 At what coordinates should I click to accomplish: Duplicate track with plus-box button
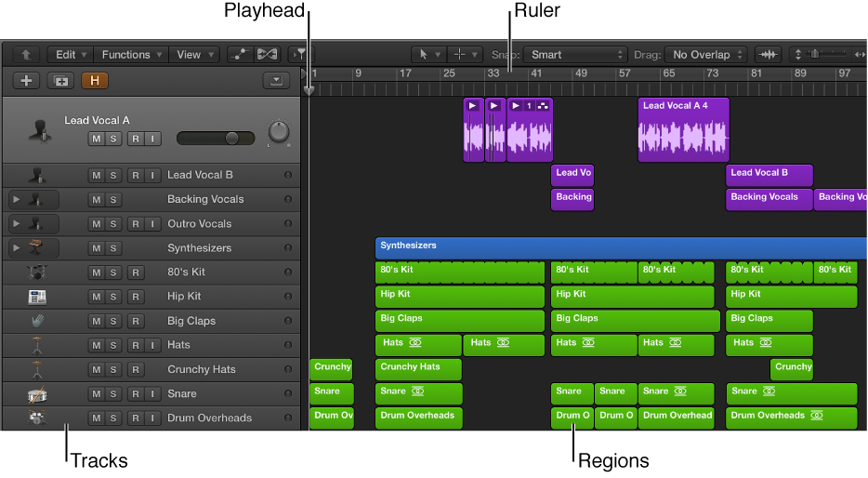[61, 81]
